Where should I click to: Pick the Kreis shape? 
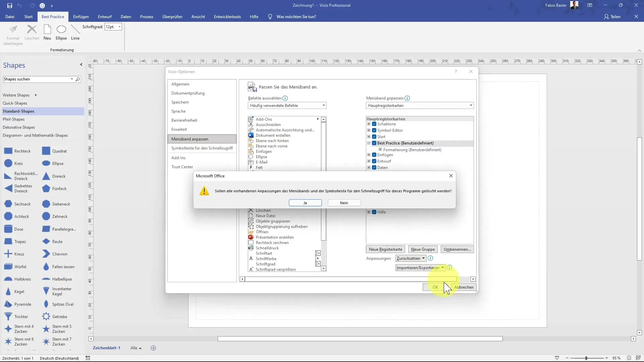(14, 164)
